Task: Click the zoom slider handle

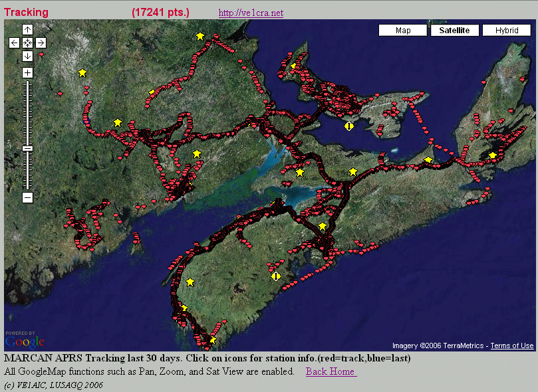Action: 27,148
